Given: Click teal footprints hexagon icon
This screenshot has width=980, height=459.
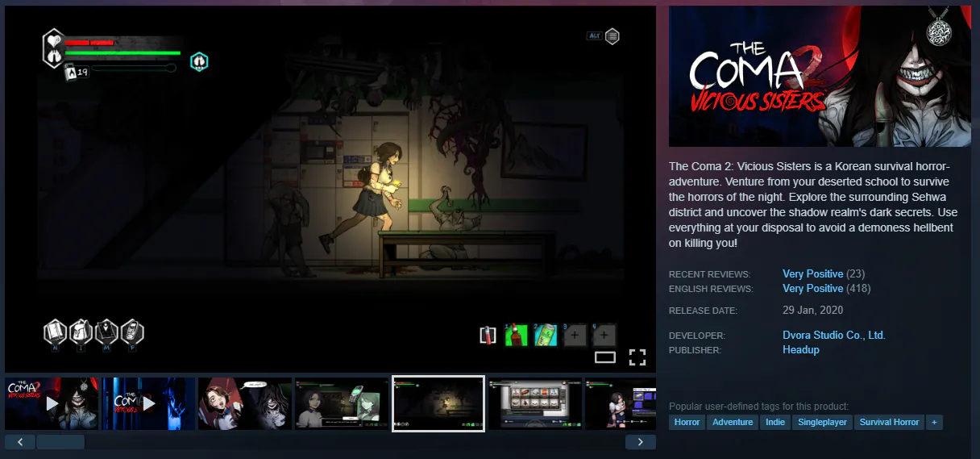Looking at the screenshot, I should click(x=199, y=61).
